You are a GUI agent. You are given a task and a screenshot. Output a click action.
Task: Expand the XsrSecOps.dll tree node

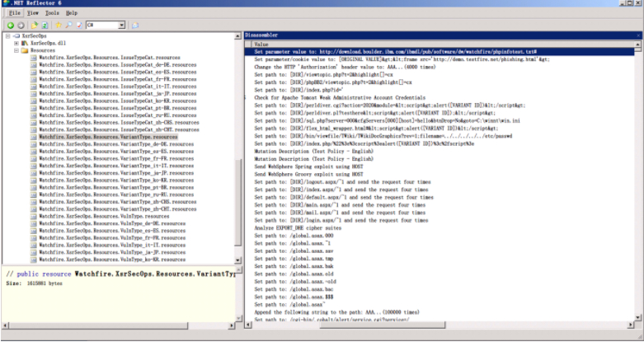point(15,43)
